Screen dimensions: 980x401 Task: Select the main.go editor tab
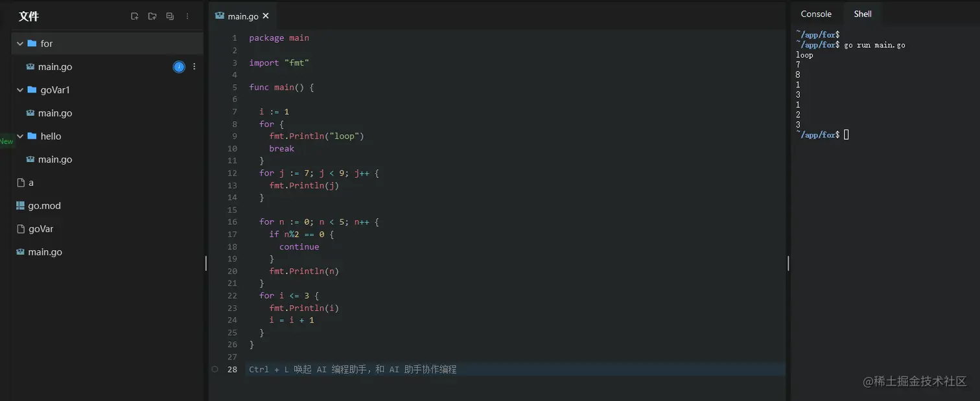click(x=242, y=16)
